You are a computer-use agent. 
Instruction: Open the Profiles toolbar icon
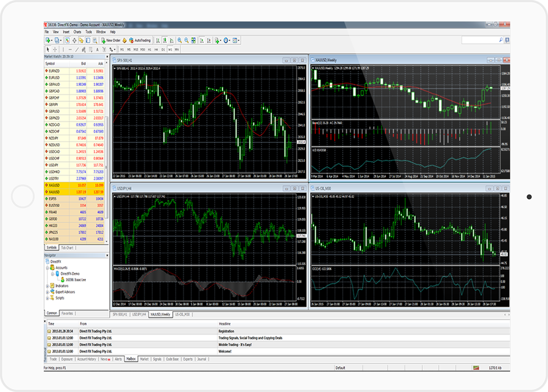[x=58, y=40]
